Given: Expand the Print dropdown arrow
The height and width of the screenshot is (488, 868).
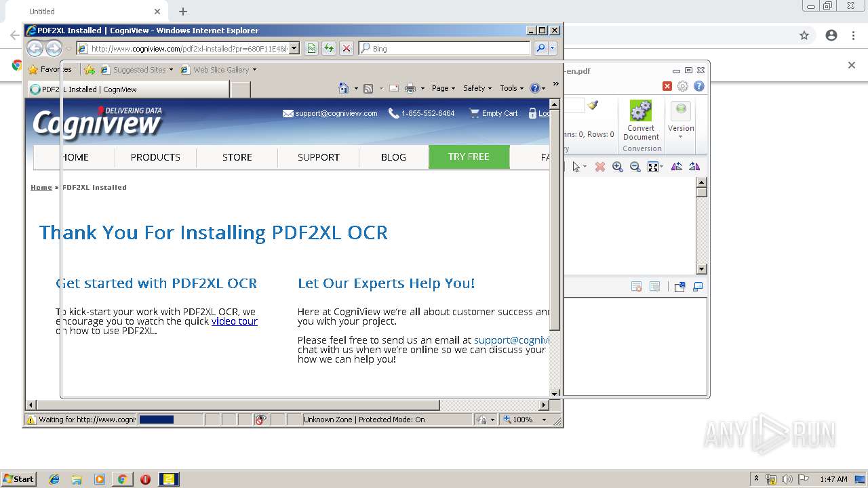Looking at the screenshot, I should pyautogui.click(x=422, y=88).
